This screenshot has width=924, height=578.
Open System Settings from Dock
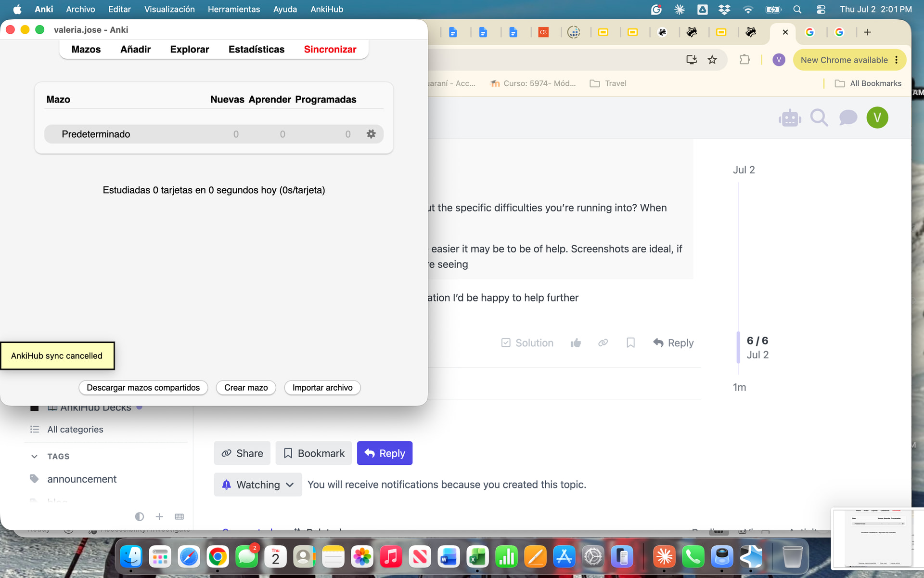coord(593,557)
